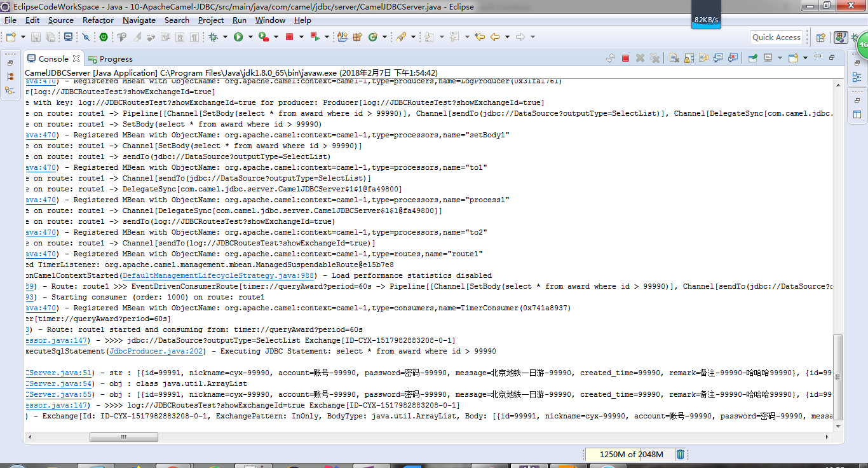Expand the Debug configurations dropdown arrow

(224, 38)
